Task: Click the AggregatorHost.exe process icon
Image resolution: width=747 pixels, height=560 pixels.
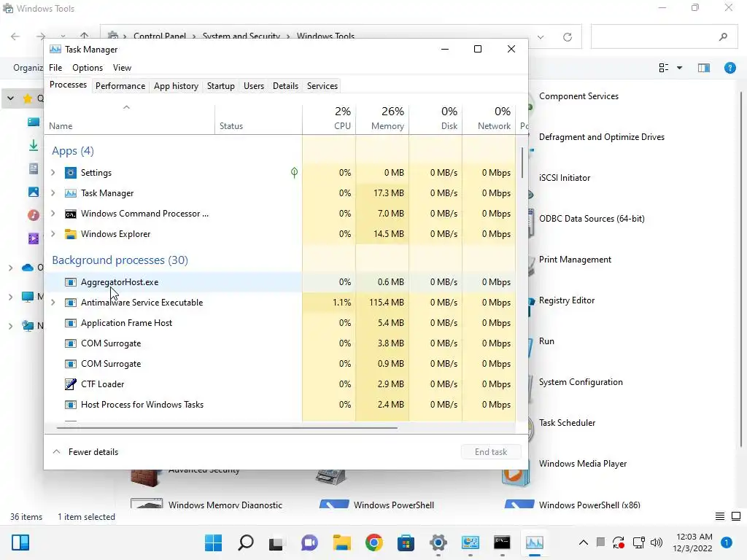Action: tap(71, 282)
